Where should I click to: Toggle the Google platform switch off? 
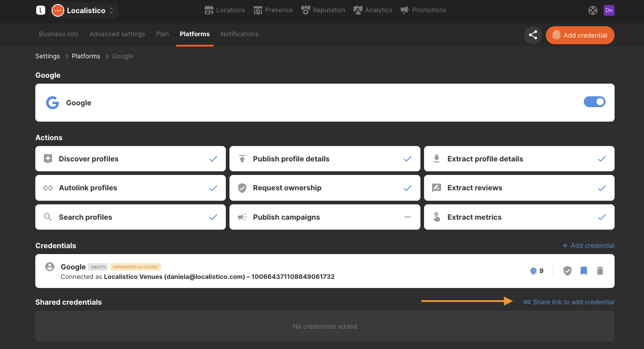(595, 102)
